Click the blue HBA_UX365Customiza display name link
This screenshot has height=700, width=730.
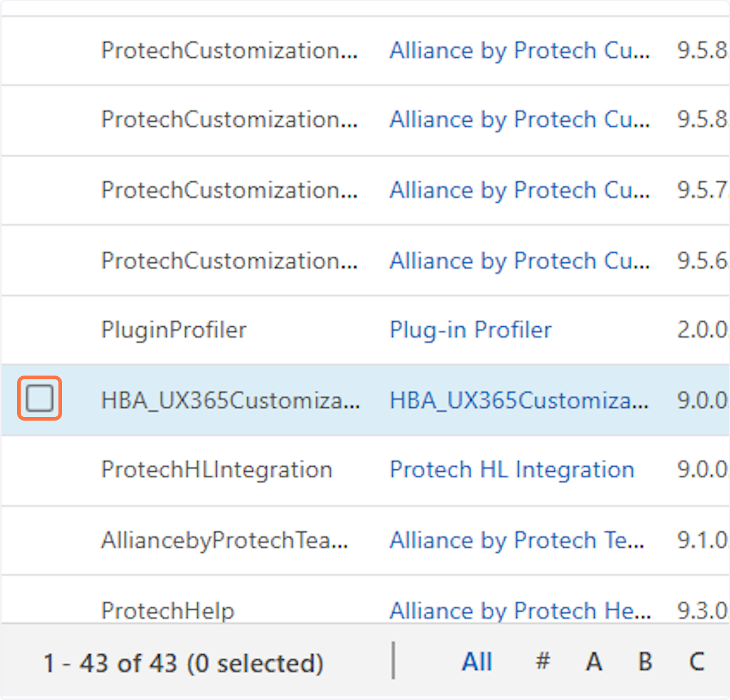[x=519, y=401]
